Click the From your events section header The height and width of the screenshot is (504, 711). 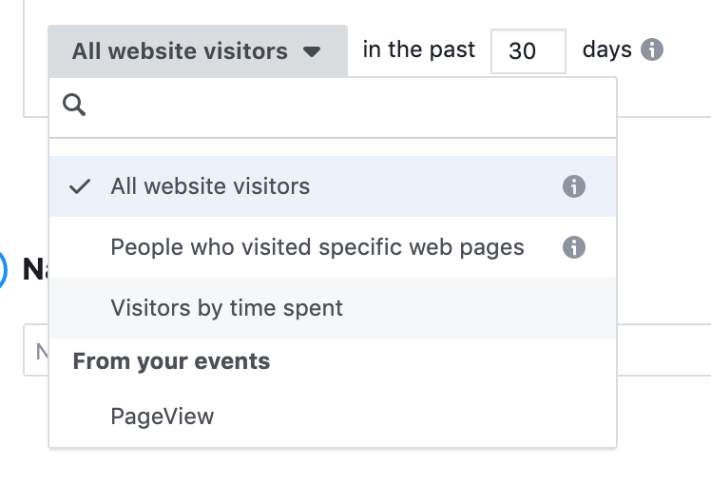pyautogui.click(x=171, y=361)
